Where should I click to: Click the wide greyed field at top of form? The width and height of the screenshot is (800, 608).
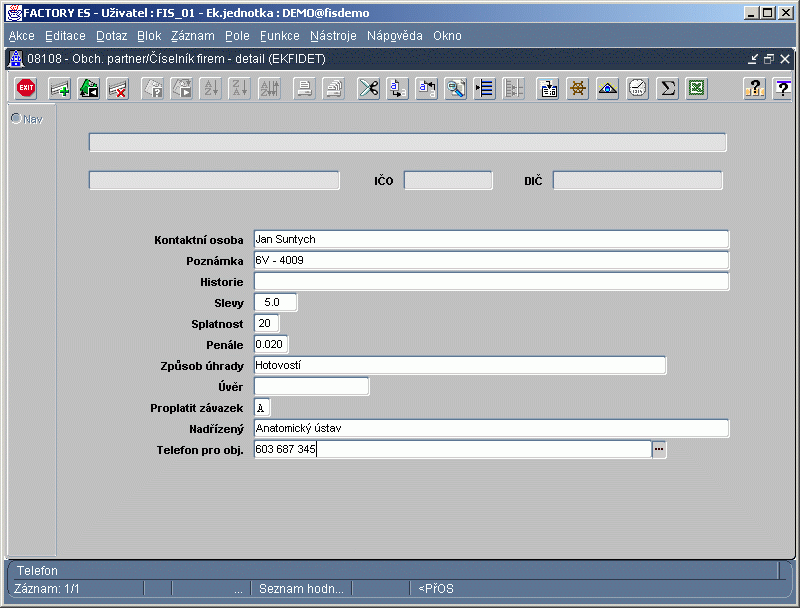point(408,142)
